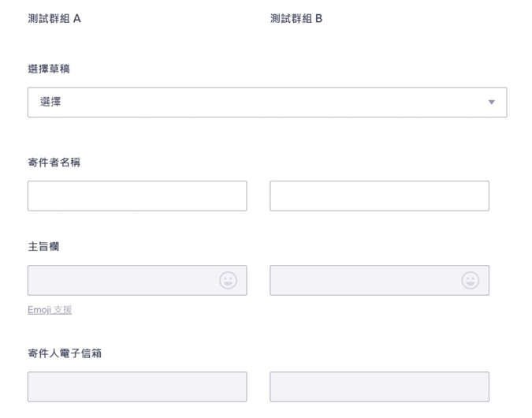Click the 寄件者名稱 label
Viewport: 532px width, 418px height.
tap(54, 162)
